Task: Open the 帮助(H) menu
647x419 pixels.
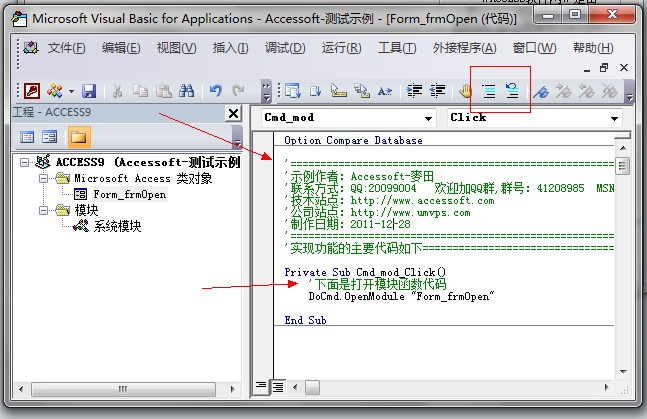Action: (x=593, y=48)
